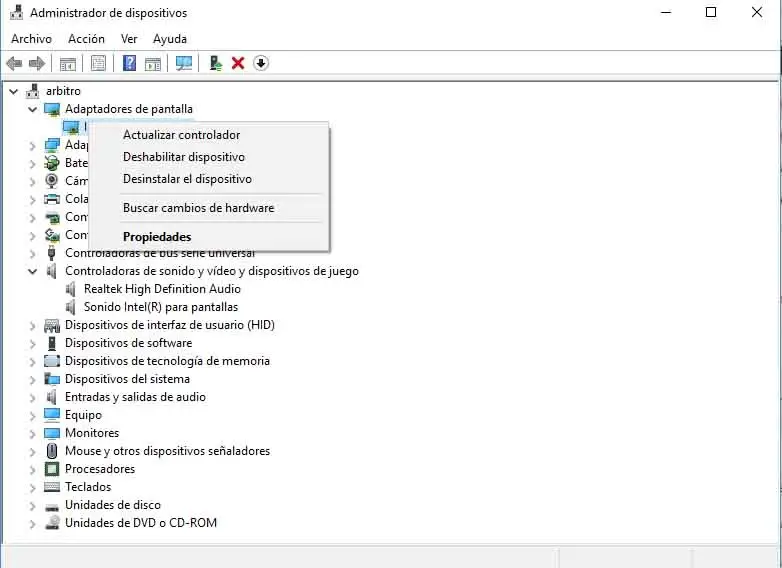
Task: Click the Dispositivos del sistema folder icon
Action: point(52,379)
